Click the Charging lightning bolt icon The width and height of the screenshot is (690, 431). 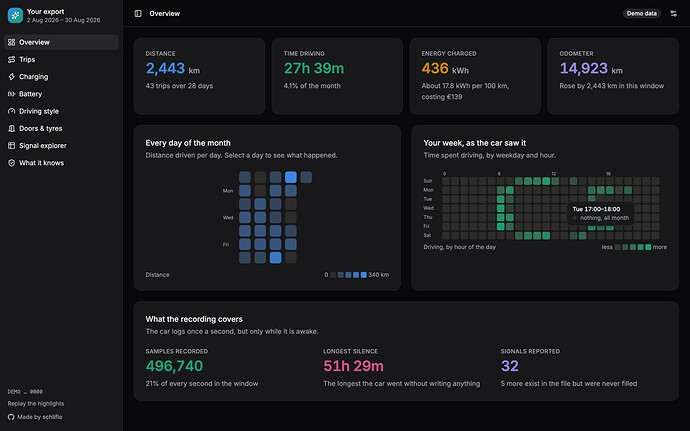pos(11,77)
